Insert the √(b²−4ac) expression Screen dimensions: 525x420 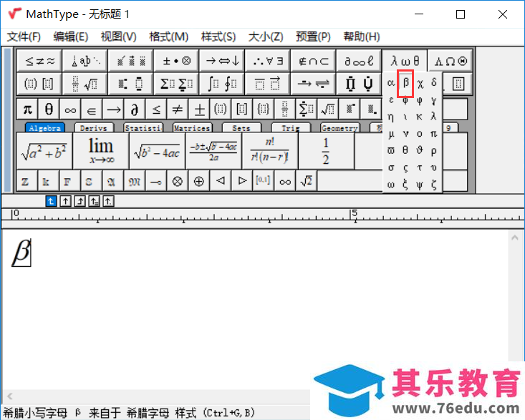point(157,151)
